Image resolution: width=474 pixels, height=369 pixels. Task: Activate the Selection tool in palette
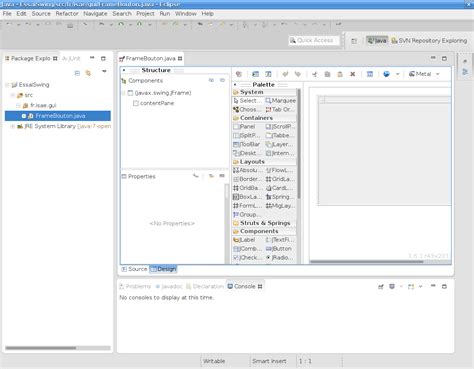click(x=247, y=101)
